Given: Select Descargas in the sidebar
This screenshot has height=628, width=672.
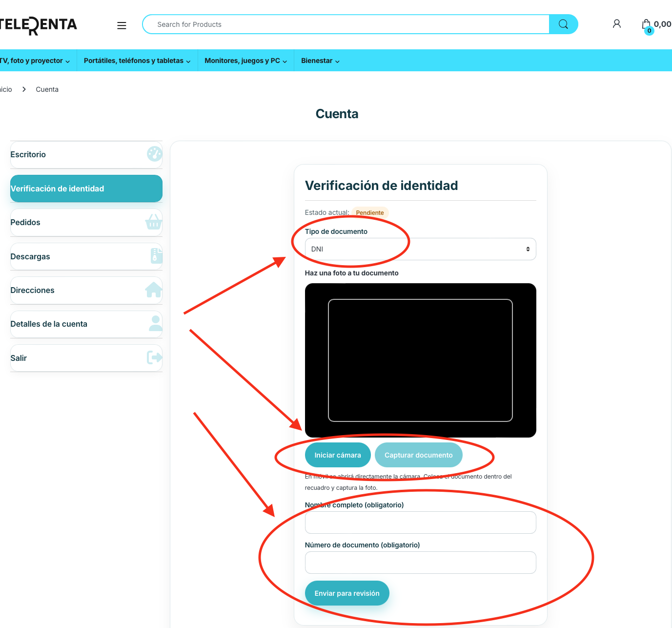Looking at the screenshot, I should (x=30, y=257).
